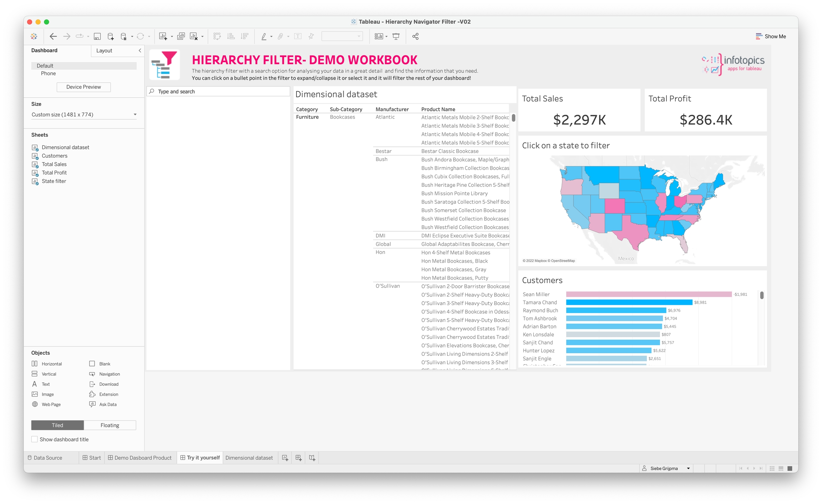Click the Save icon in the toolbar
Screen dimensions: 822x504
coord(97,36)
